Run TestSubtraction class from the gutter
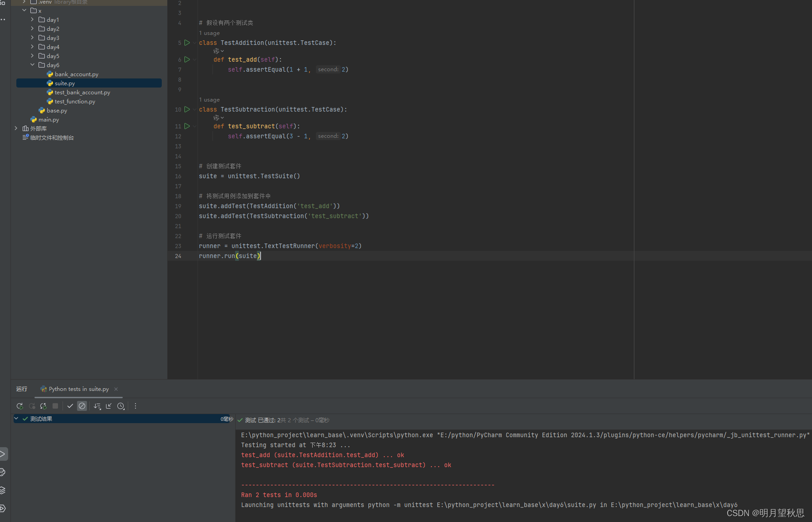Screen dimensions: 812x522 [x=187, y=109]
